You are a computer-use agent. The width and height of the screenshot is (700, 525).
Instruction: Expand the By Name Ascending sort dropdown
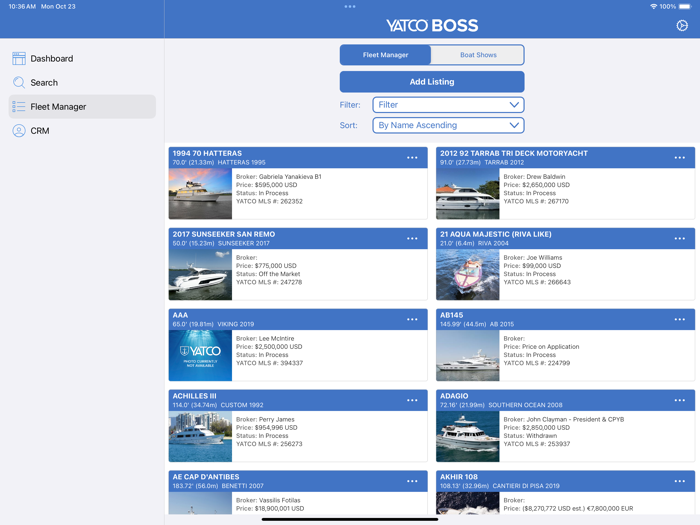[448, 125]
